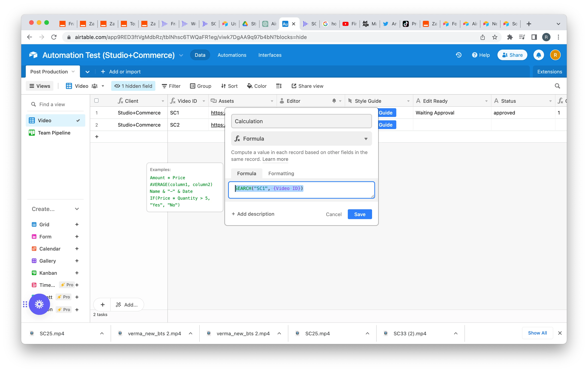The image size is (588, 372).
Task: Toggle the 1 hidden field button
Action: pyautogui.click(x=133, y=86)
